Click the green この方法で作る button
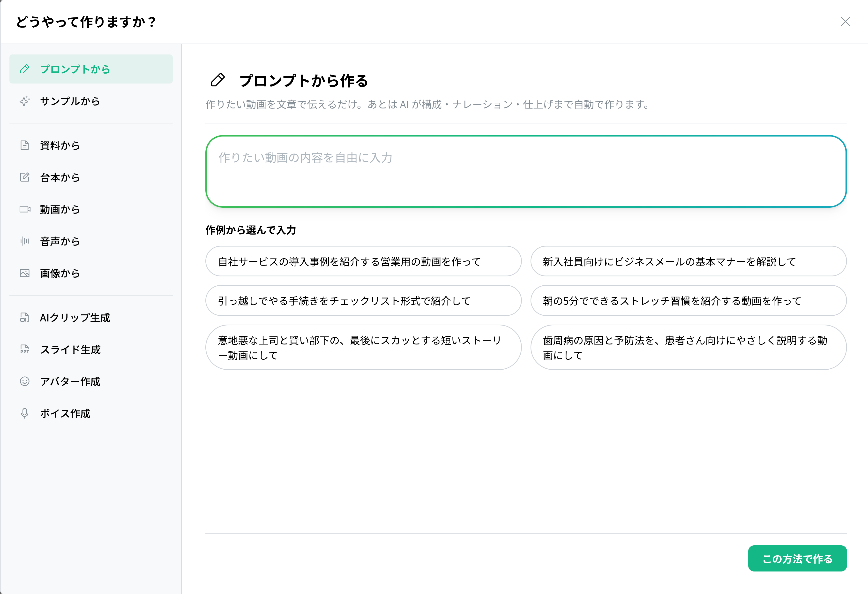The image size is (868, 594). tap(797, 558)
